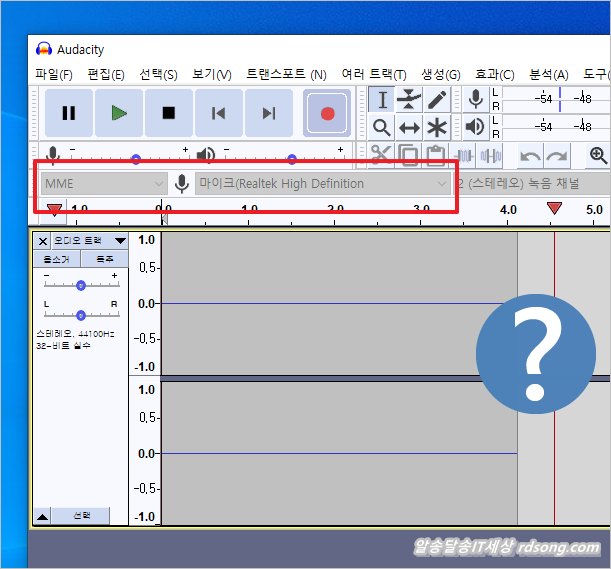Open the recording meter microphone icon
The width and height of the screenshot is (611, 569).
click(475, 99)
